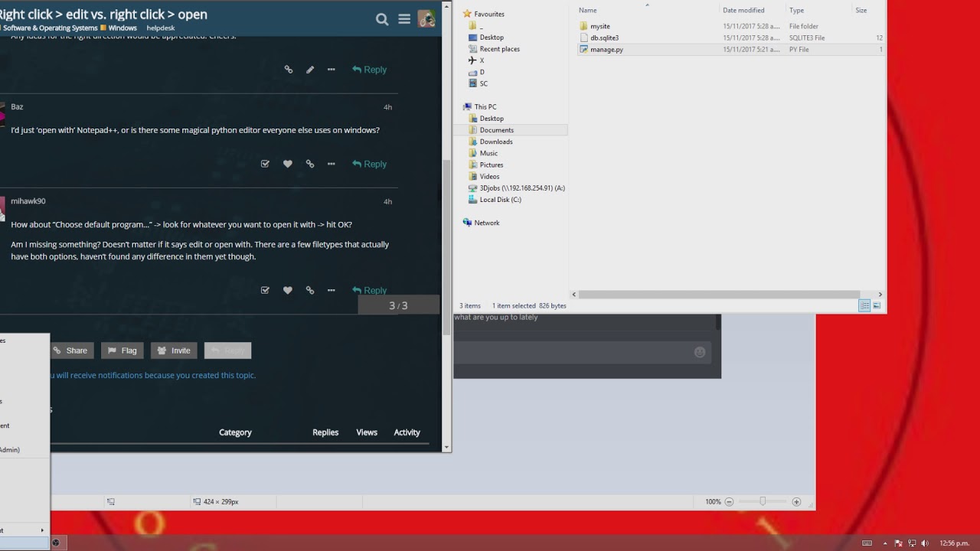Copy link icon on mihawk90's post
This screenshot has height=551, width=980.
click(x=310, y=290)
